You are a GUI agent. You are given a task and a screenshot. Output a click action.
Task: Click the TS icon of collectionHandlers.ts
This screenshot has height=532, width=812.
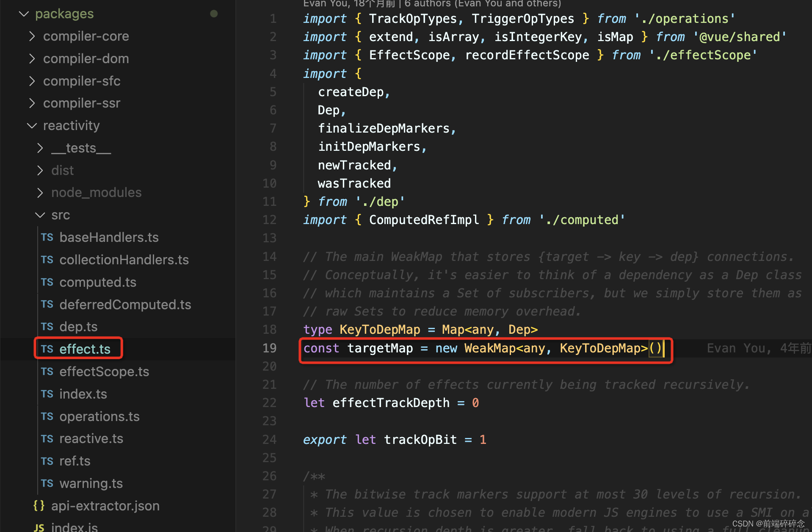coord(47,260)
